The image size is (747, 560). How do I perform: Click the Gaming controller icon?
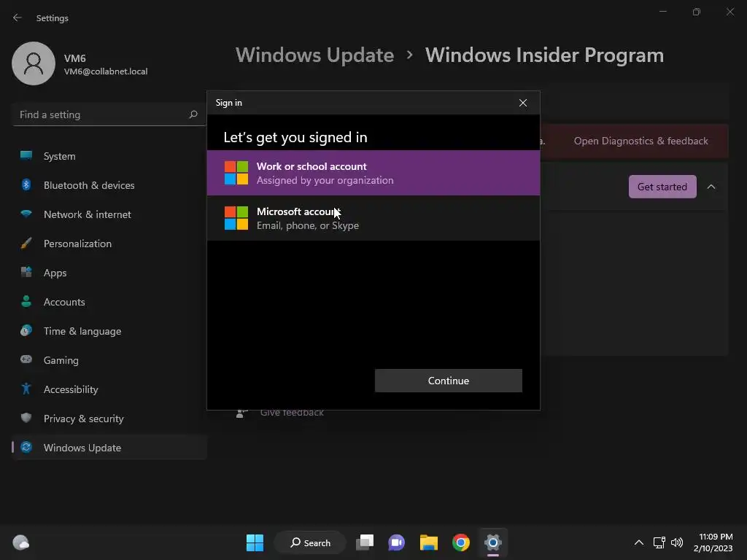click(26, 359)
